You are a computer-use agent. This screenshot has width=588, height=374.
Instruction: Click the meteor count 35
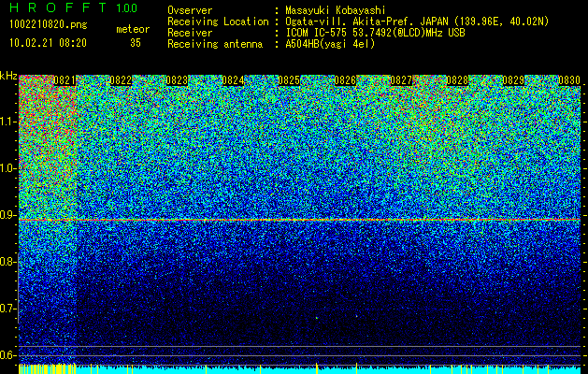(136, 43)
